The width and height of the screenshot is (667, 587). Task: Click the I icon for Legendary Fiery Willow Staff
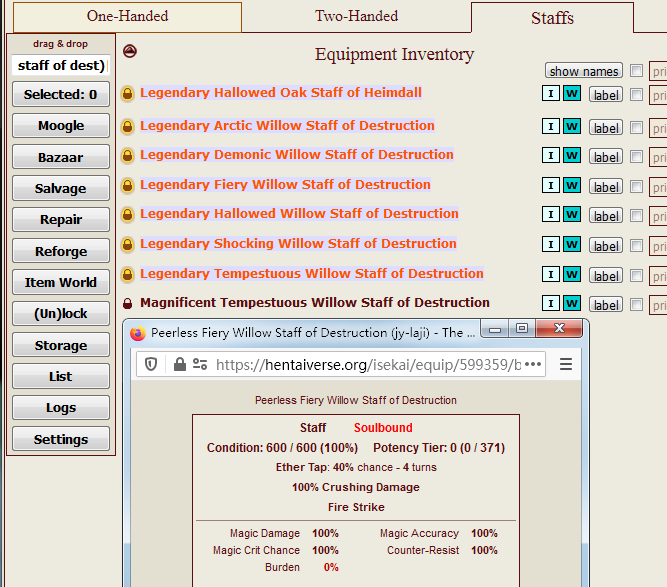click(x=551, y=185)
